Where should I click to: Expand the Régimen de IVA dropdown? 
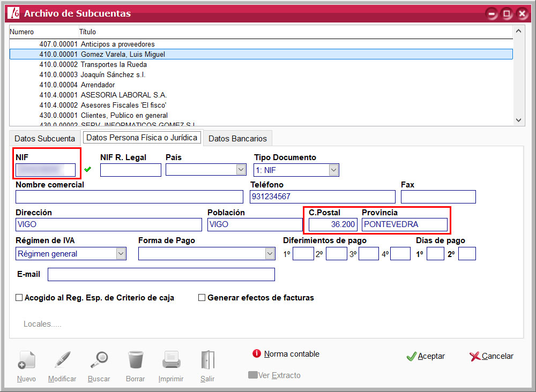click(x=121, y=253)
